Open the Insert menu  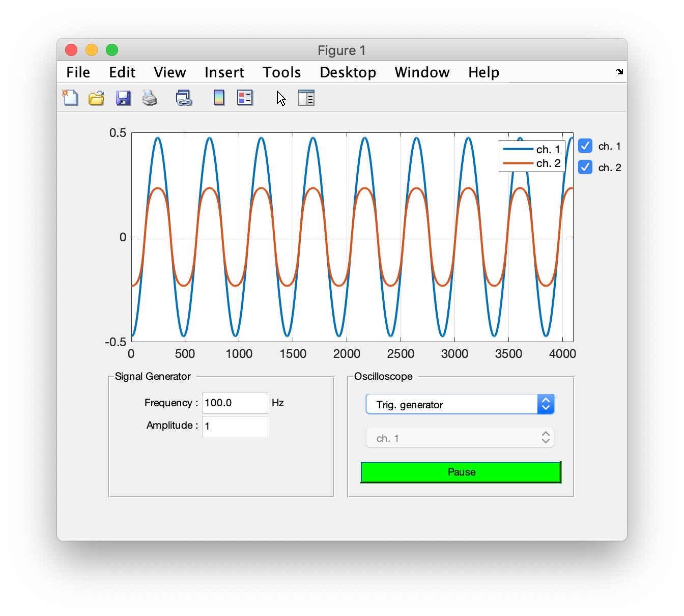224,72
